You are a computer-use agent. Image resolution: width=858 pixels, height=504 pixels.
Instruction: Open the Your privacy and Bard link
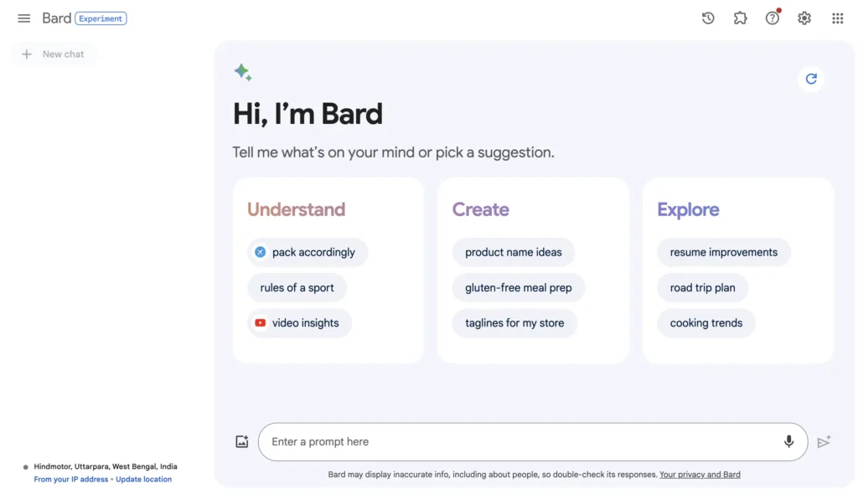(700, 474)
